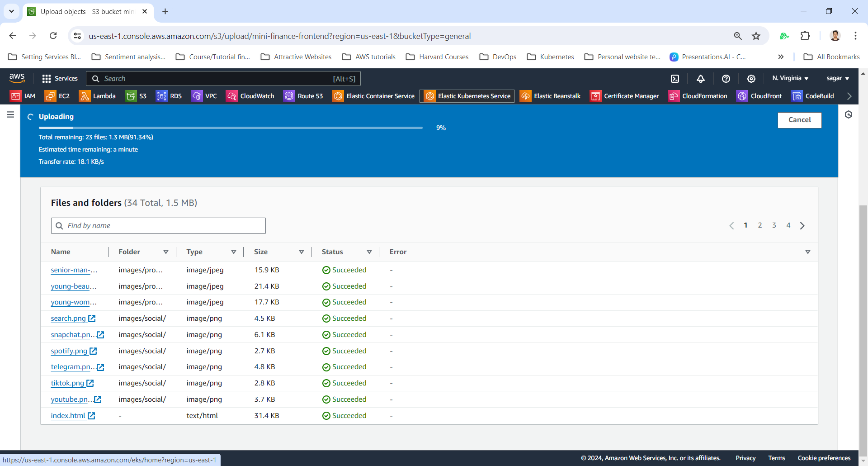Toggle the left side navigation hamburger
The width and height of the screenshot is (868, 466).
[10, 115]
